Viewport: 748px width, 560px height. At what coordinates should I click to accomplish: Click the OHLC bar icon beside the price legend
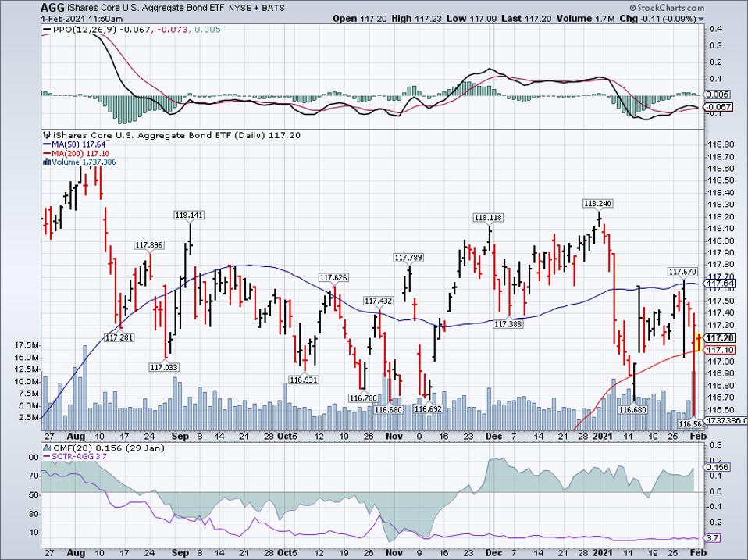click(46, 135)
